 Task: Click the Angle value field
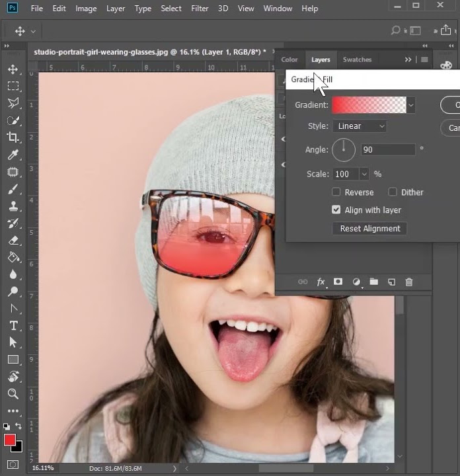point(388,149)
